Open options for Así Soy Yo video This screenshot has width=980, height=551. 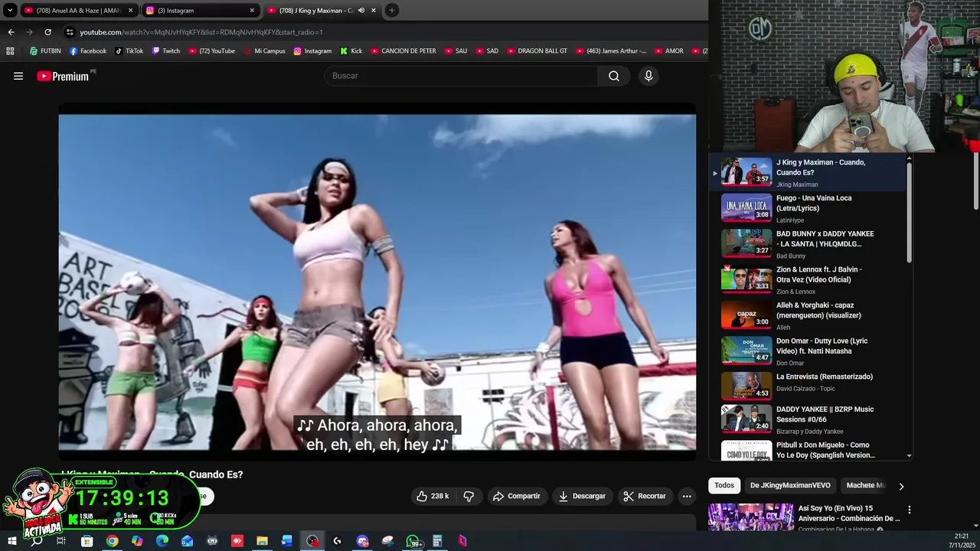(x=909, y=510)
